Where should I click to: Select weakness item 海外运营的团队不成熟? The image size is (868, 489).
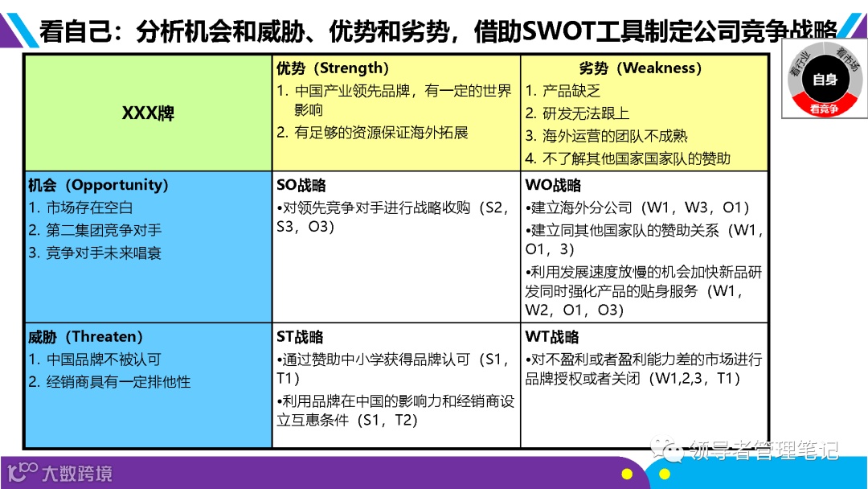click(606, 136)
